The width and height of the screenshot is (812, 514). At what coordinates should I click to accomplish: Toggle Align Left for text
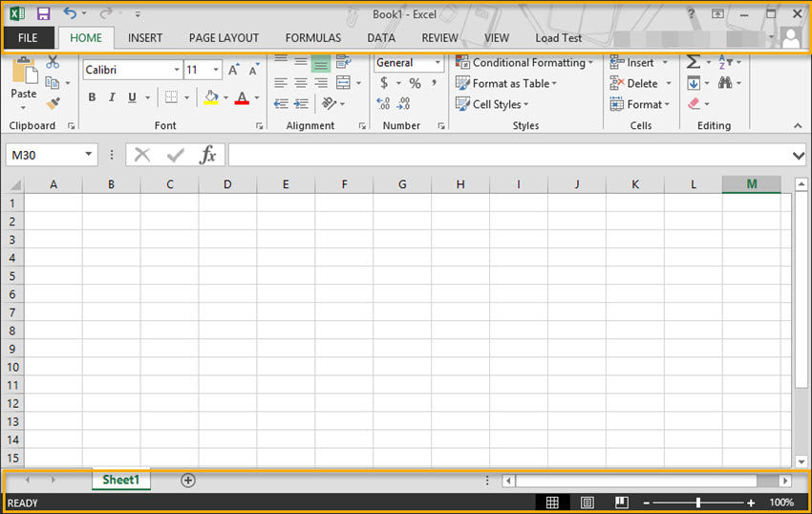[x=281, y=83]
